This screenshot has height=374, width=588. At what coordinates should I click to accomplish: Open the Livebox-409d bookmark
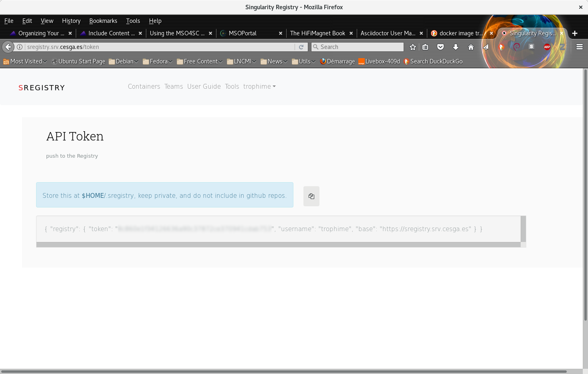(x=379, y=61)
